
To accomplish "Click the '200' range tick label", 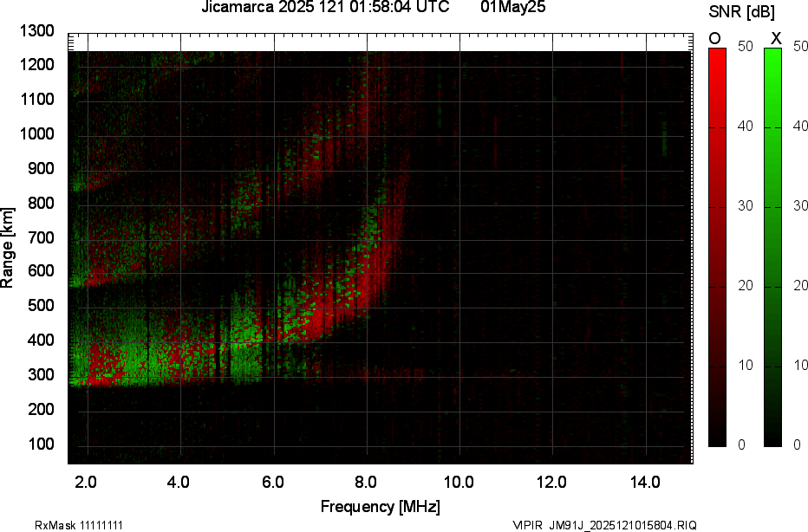I will click(x=41, y=409).
